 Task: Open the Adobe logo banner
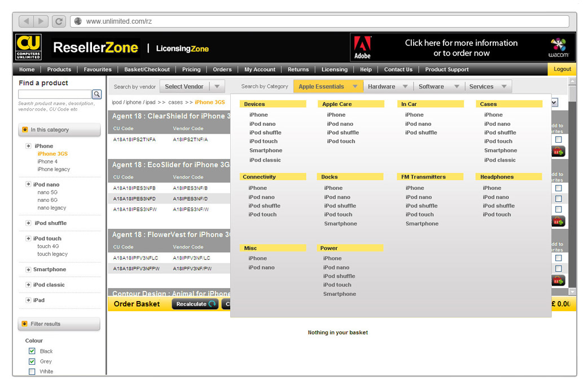coord(362,47)
